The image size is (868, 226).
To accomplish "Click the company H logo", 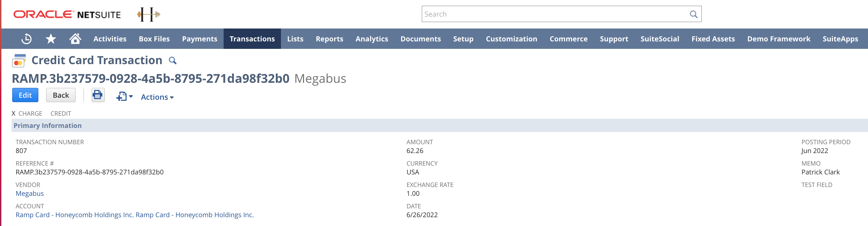I will (148, 14).
